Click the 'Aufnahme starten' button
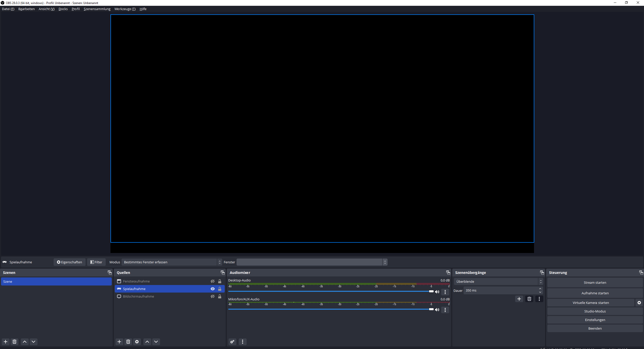The width and height of the screenshot is (644, 349). [595, 293]
